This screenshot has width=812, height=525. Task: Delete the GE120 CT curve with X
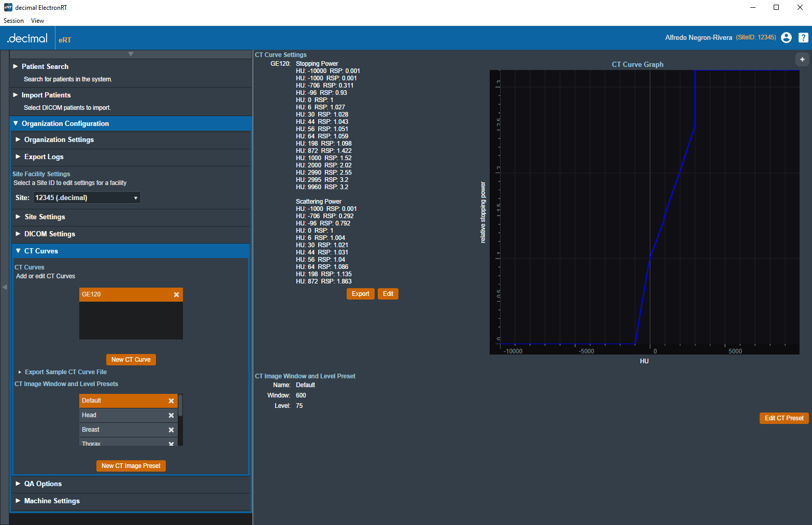click(x=176, y=294)
